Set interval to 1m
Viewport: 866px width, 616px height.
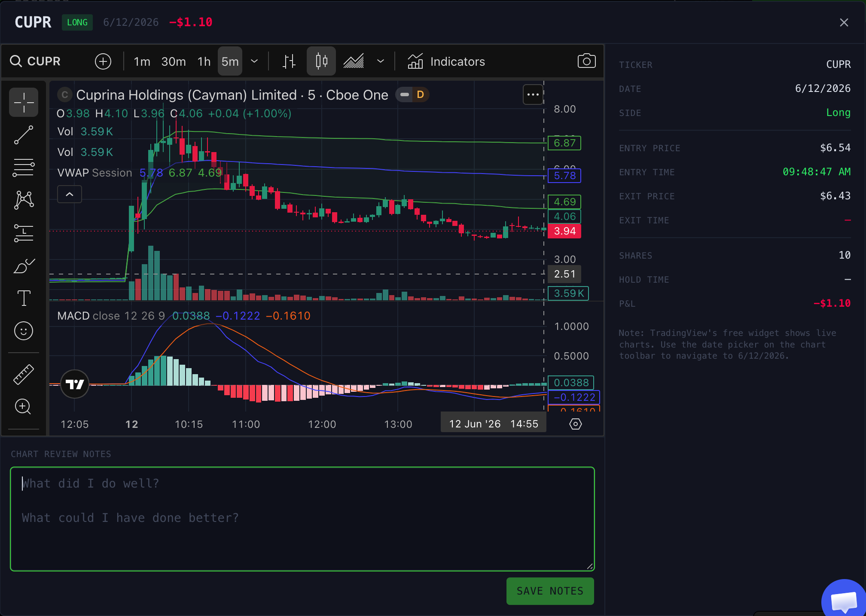[142, 61]
